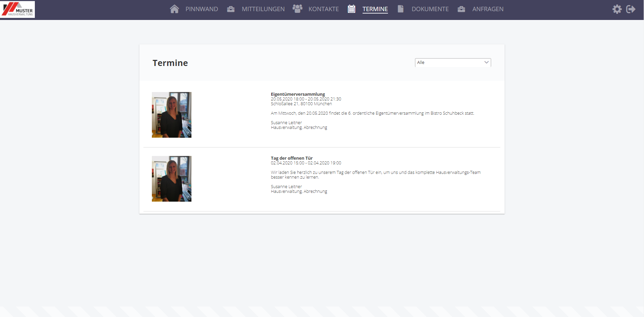This screenshot has height=317, width=644.
Task: Open settings with the gear icon
Action: click(617, 9)
